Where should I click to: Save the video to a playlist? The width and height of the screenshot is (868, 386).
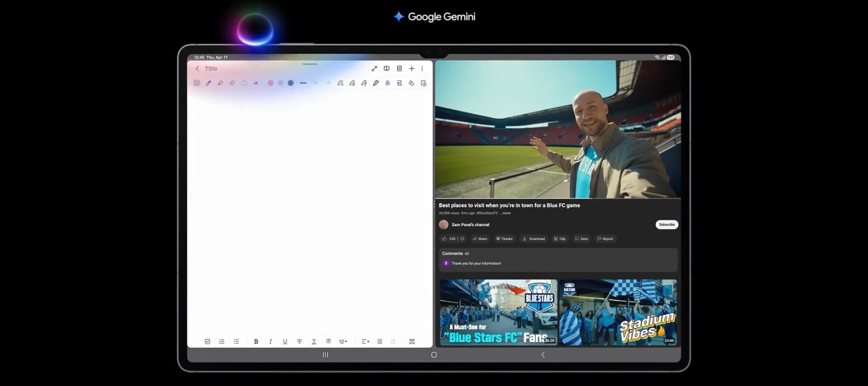click(582, 239)
